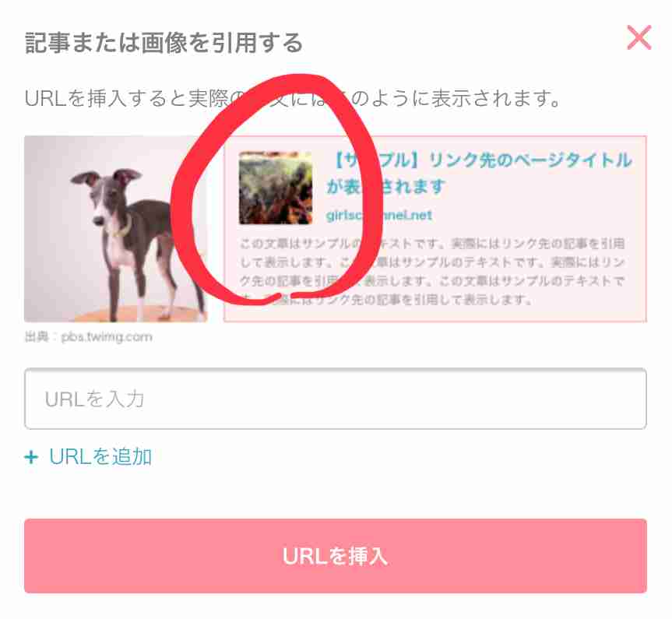Focus the URLを入力 text field
This screenshot has height=619, width=672.
coord(336,399)
